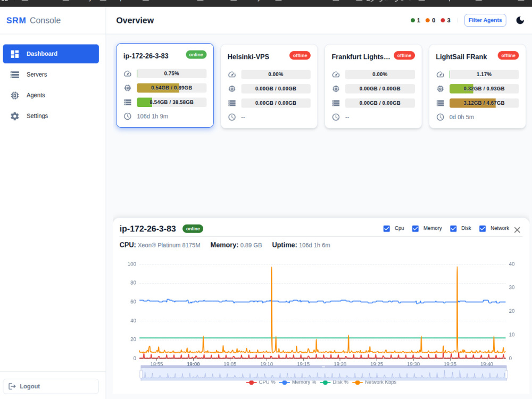Click memory chip icon on Frankfurt Lights card

[336, 88]
